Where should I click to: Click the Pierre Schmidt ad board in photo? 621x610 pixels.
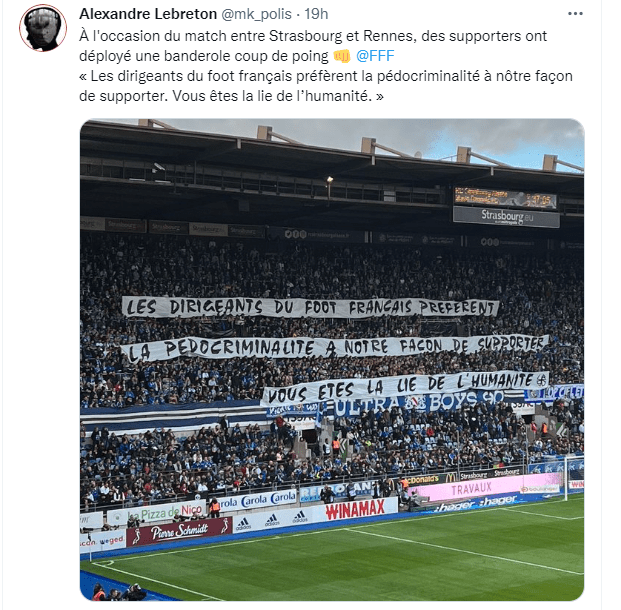coord(179,531)
